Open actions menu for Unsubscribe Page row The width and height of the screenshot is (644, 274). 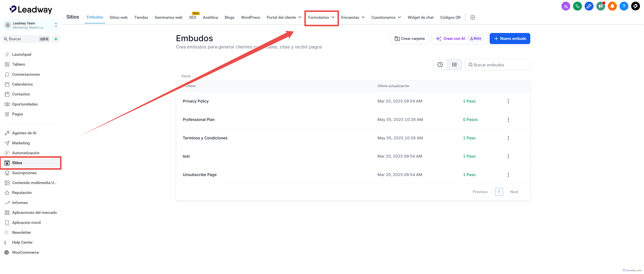coord(508,175)
